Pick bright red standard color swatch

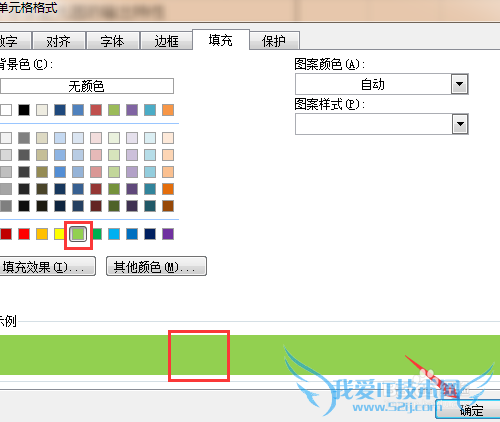click(x=24, y=234)
